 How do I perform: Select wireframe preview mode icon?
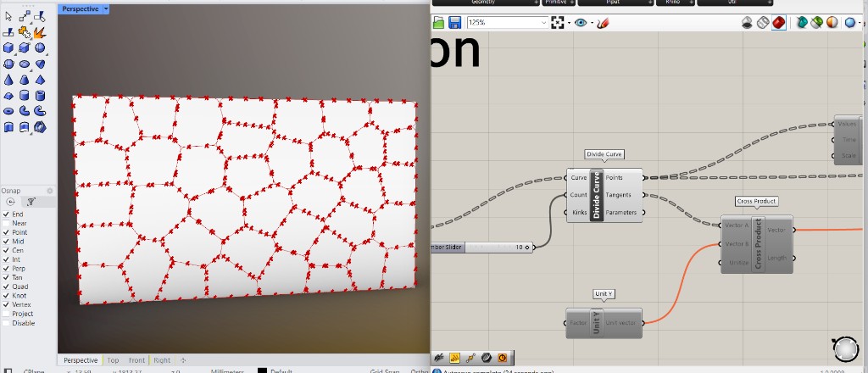coord(763,23)
